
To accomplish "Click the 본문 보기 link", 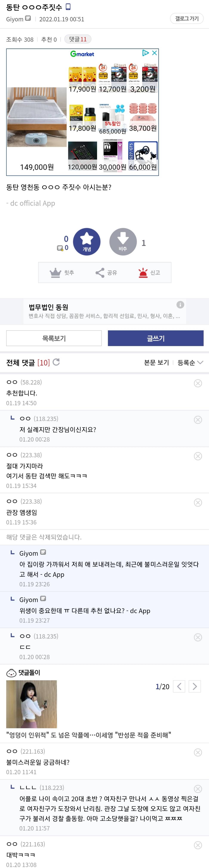I will tap(156, 363).
